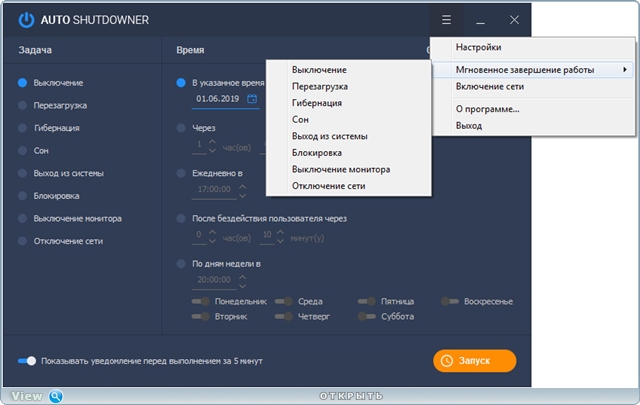Increase the 20:00:00 weekday time
Image resolution: width=640 pixels, height=405 pixels.
[242, 277]
